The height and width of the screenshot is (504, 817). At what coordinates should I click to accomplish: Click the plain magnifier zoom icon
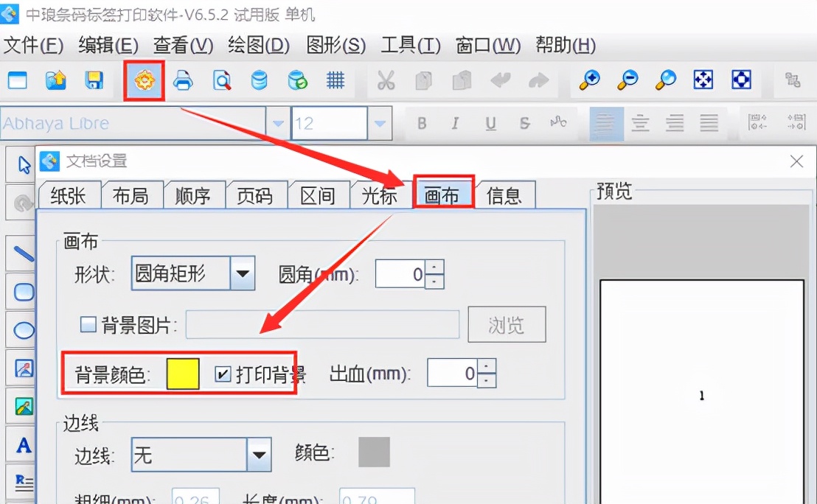coord(665,80)
